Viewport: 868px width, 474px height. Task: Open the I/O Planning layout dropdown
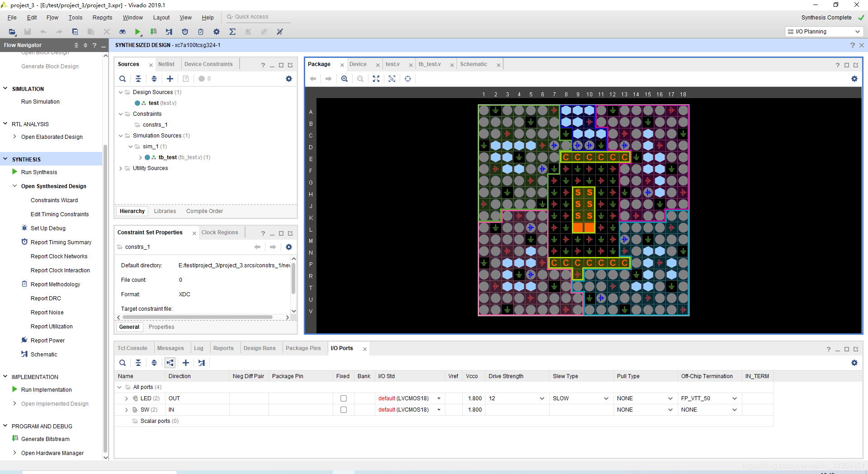[824, 32]
